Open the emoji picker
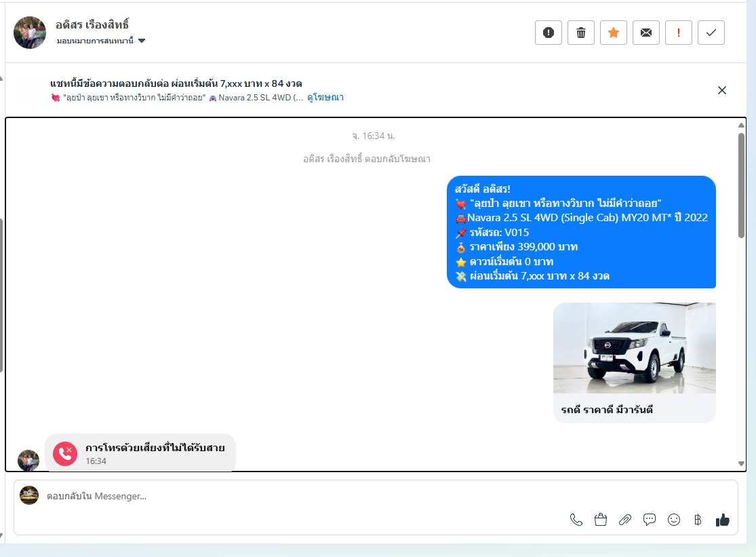The height and width of the screenshot is (557, 756). pyautogui.click(x=673, y=520)
